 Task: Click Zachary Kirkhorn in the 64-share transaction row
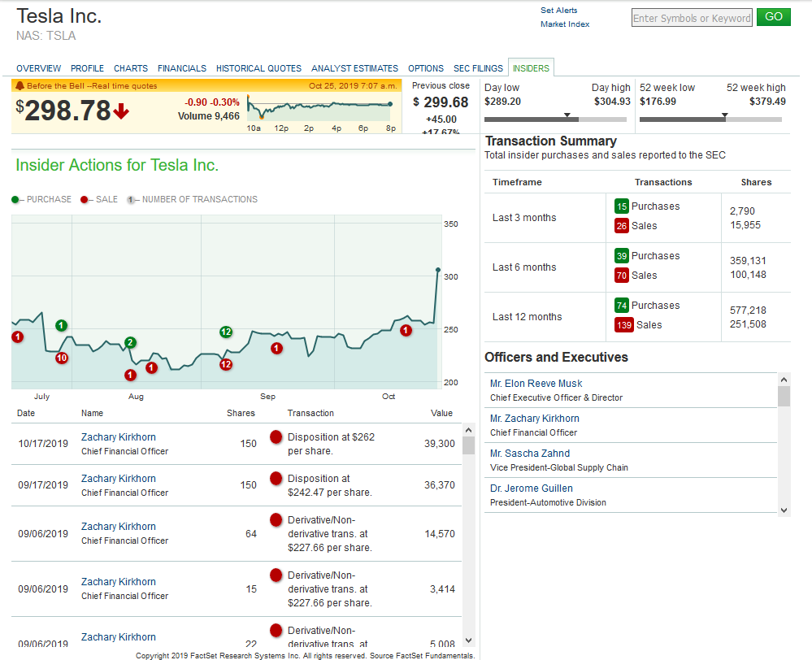coord(119,527)
